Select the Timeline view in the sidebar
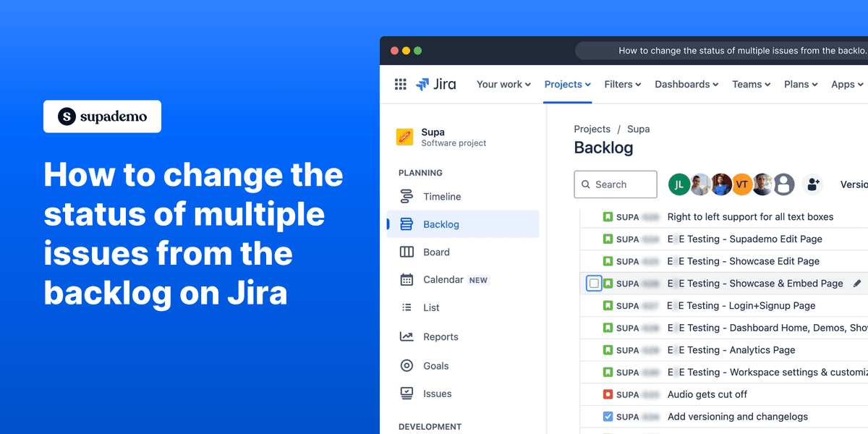Viewport: 868px width, 434px height. pos(441,196)
